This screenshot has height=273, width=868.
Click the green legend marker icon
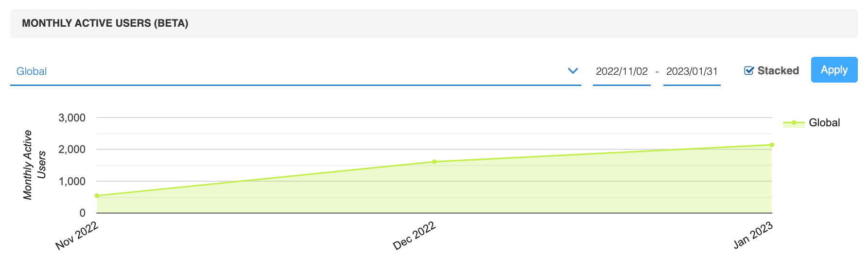[x=794, y=123]
